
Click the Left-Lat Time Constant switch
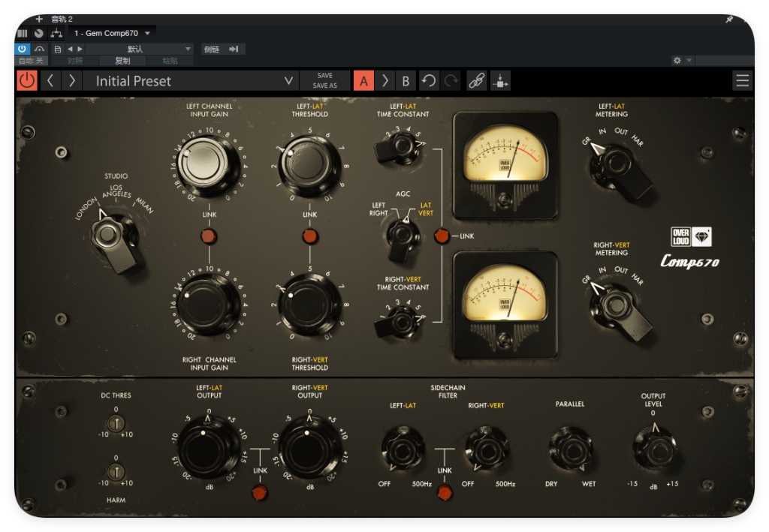pyautogui.click(x=400, y=148)
